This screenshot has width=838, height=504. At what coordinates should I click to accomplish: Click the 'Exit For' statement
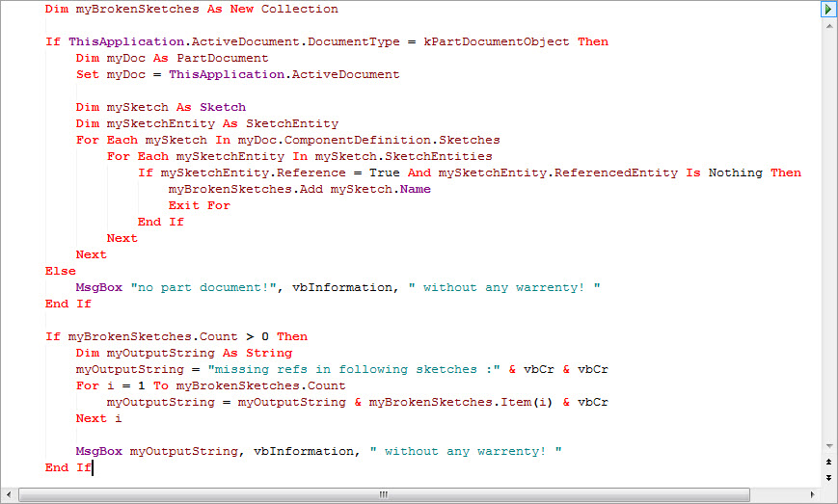(x=200, y=205)
